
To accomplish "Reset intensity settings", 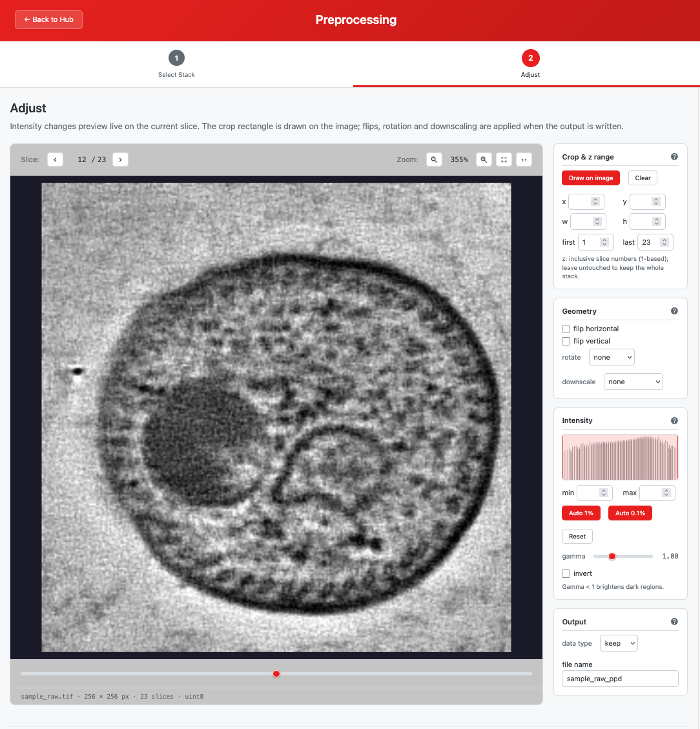I will [577, 537].
